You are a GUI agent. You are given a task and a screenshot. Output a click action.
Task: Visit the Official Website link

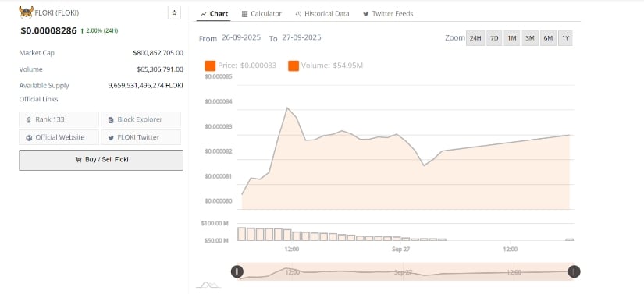pyautogui.click(x=59, y=137)
